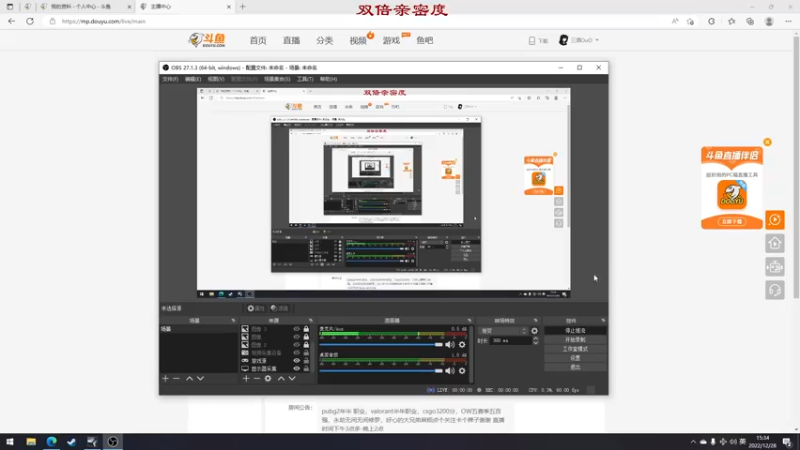Pop out the Audio Mixer dock panel icon
This screenshot has width=800, height=450.
pyautogui.click(x=469, y=320)
